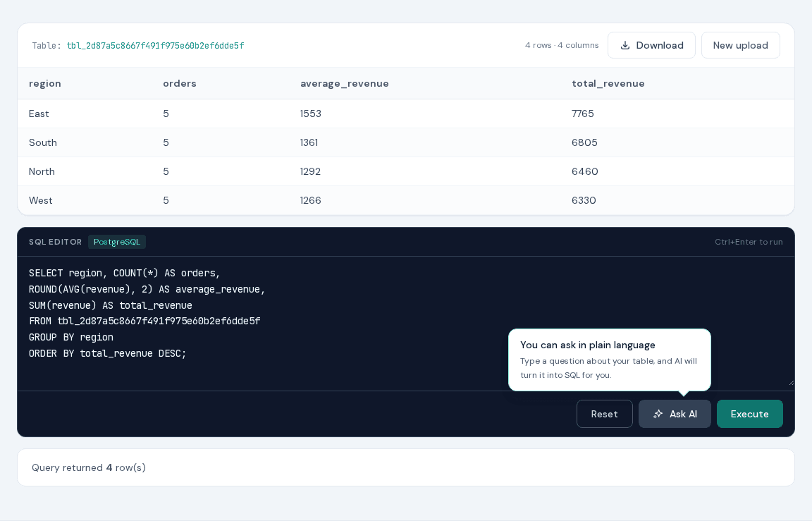
Task: Click the total revenue value 6805
Action: (x=584, y=142)
